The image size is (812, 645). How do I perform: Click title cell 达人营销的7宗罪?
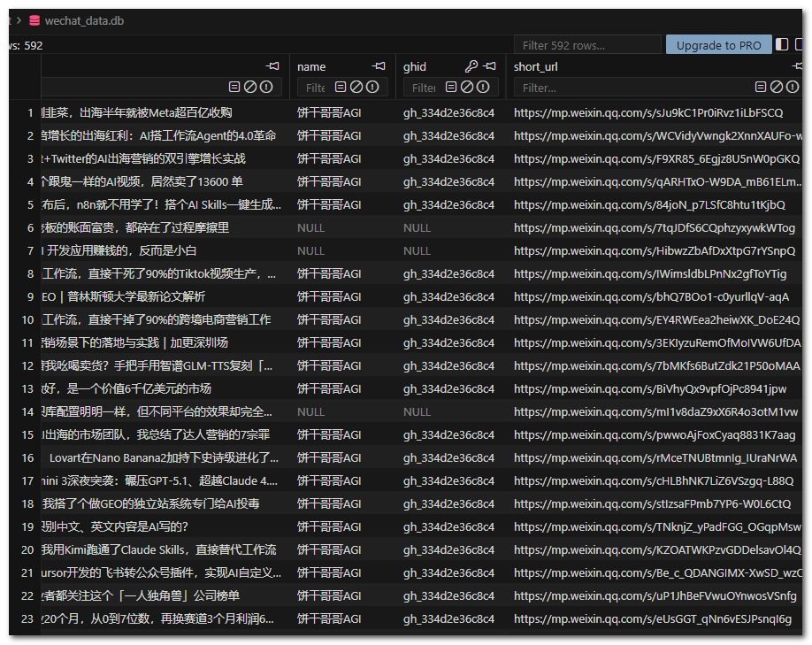click(156, 434)
